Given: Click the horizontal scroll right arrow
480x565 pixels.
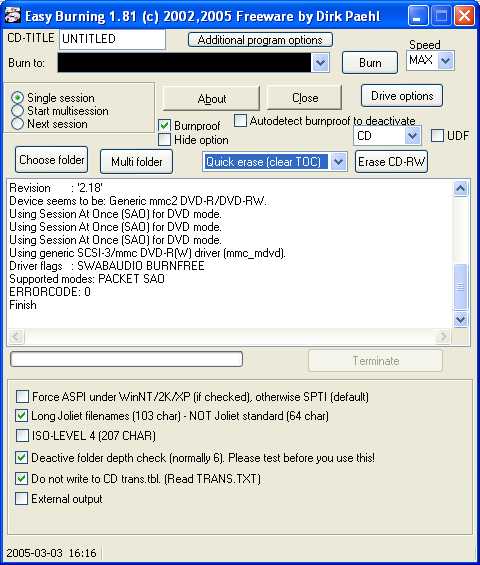Looking at the screenshot, I should [443, 337].
